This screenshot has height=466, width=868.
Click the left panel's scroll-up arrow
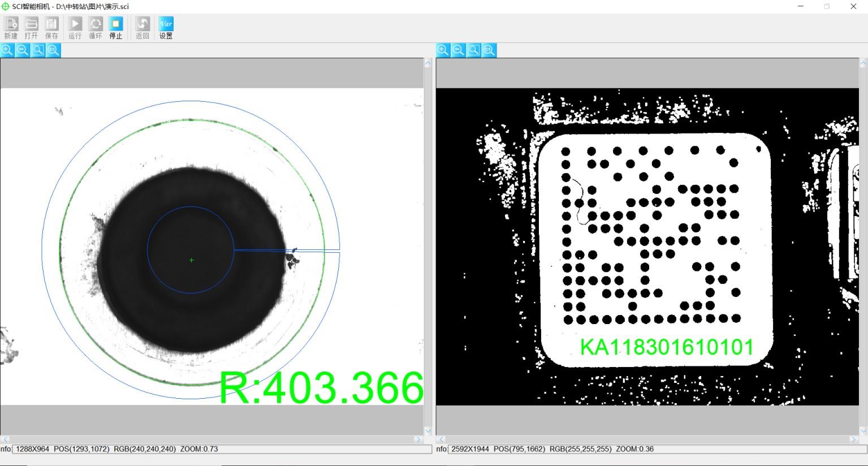tap(428, 63)
